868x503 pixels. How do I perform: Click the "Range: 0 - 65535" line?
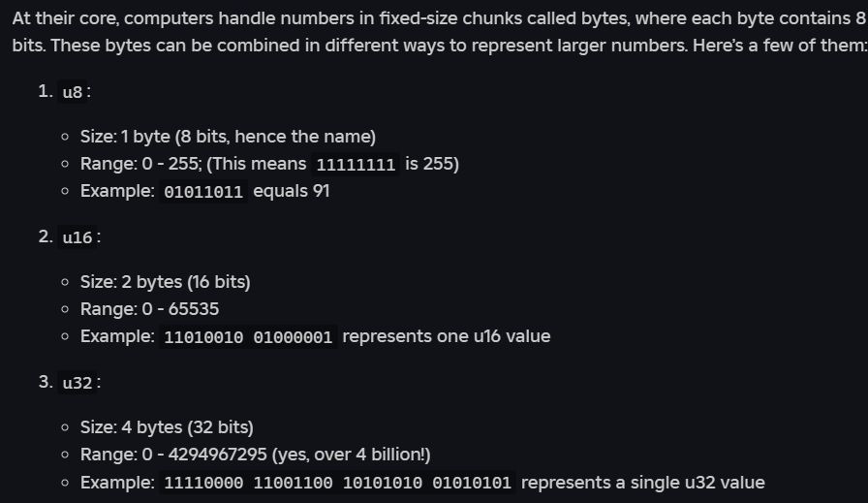(x=149, y=309)
